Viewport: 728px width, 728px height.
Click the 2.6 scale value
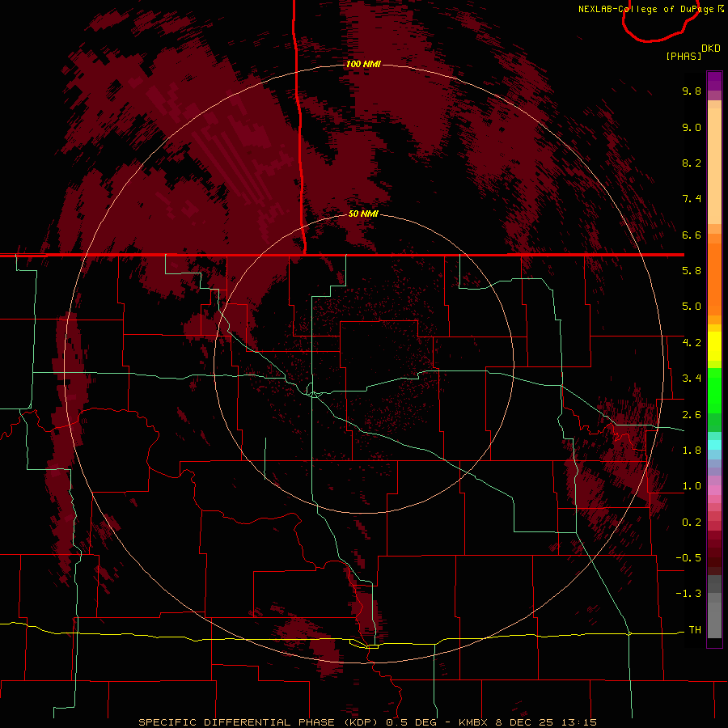click(692, 415)
